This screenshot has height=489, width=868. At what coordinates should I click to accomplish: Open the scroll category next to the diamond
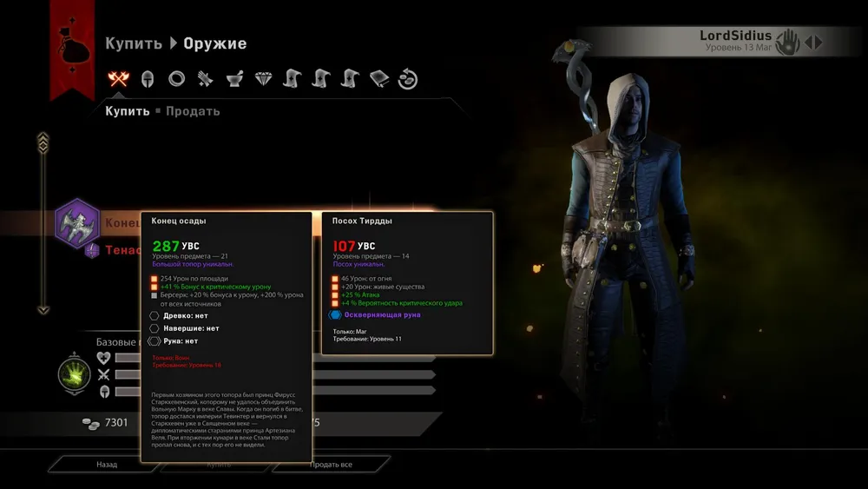(x=293, y=79)
